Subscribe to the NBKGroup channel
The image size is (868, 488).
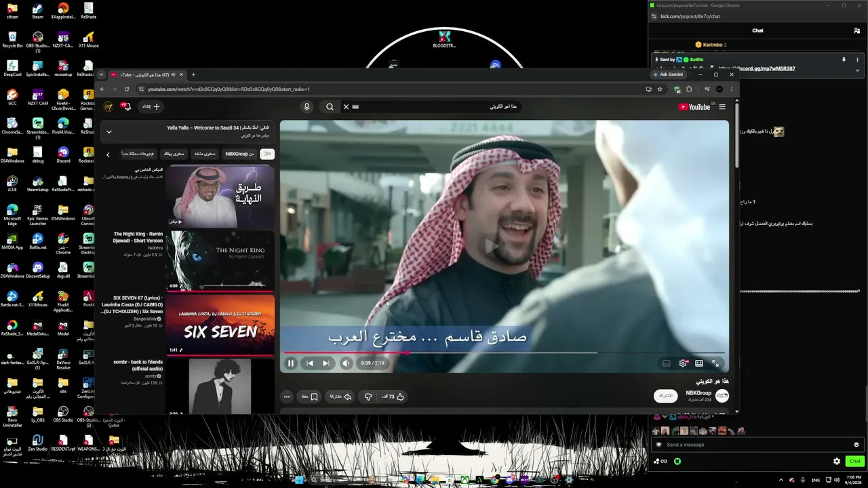666,396
